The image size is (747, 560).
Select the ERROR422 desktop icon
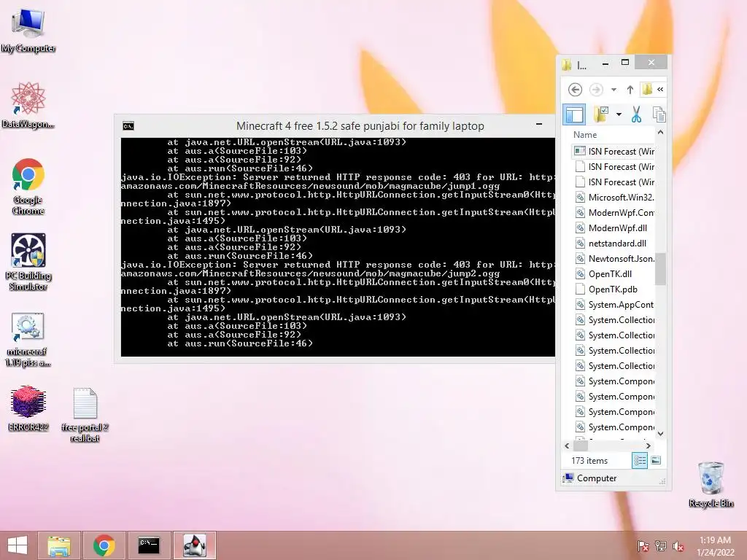pos(28,408)
